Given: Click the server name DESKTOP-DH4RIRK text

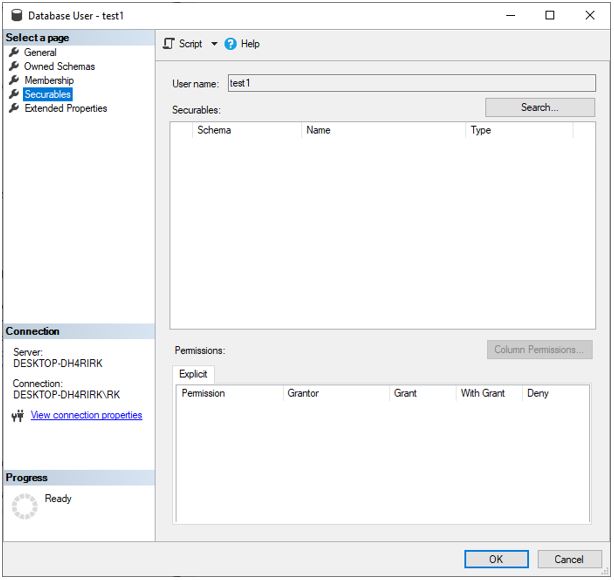Looking at the screenshot, I should tap(58, 363).
